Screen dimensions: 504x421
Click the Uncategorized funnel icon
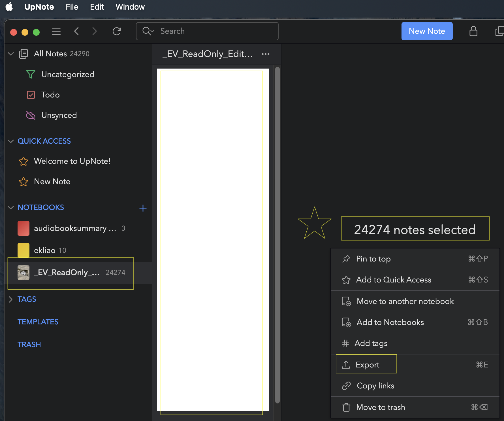(31, 74)
